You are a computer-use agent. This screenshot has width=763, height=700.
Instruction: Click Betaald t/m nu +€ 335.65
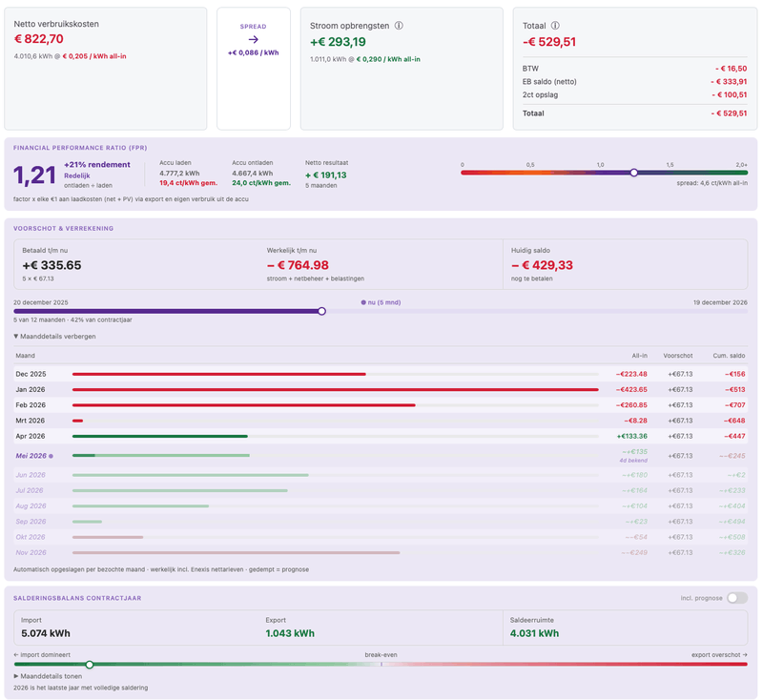tap(52, 265)
